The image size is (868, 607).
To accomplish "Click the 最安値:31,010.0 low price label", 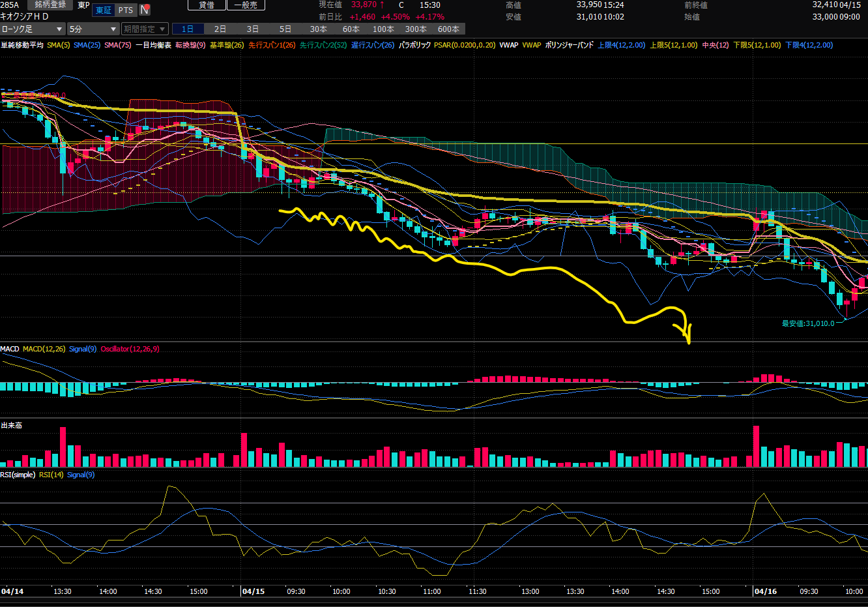I will [807, 323].
